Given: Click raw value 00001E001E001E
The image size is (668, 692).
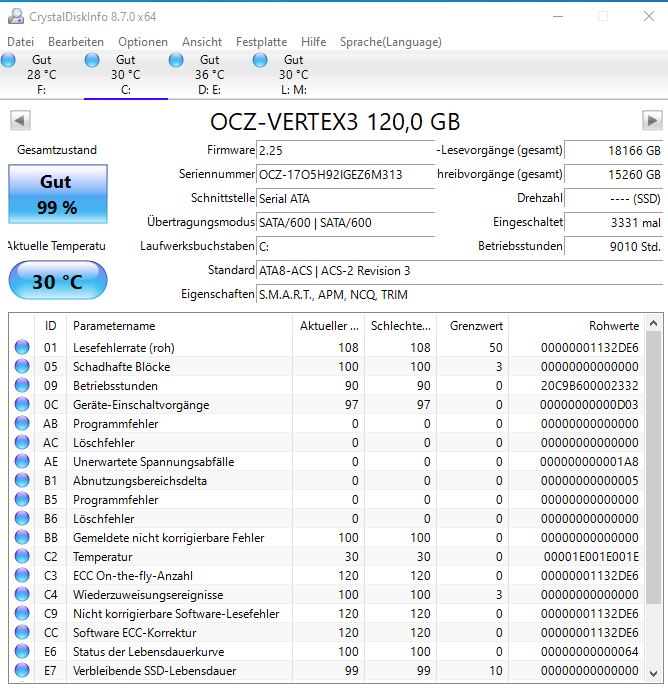Looking at the screenshot, I should 591,557.
